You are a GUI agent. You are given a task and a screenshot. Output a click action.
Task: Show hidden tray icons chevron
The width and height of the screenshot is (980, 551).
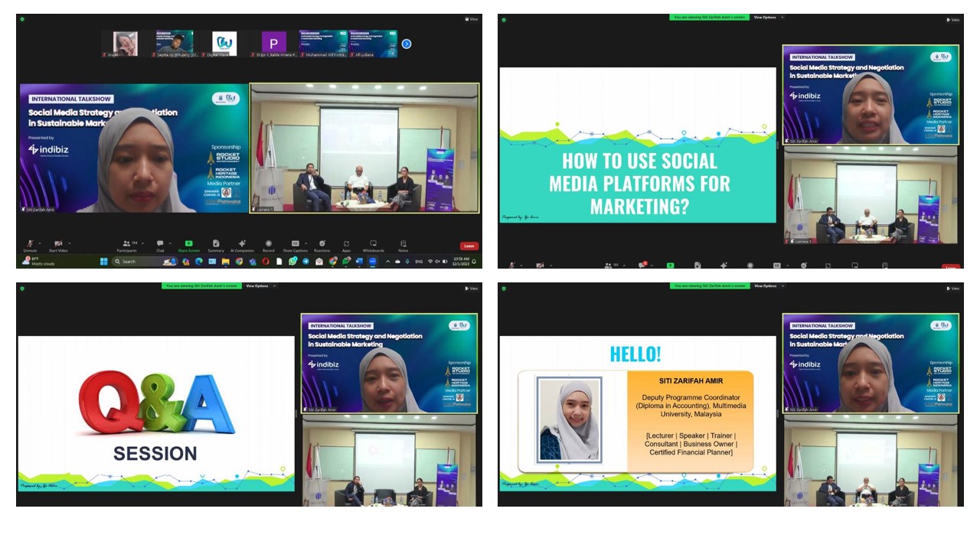(387, 261)
